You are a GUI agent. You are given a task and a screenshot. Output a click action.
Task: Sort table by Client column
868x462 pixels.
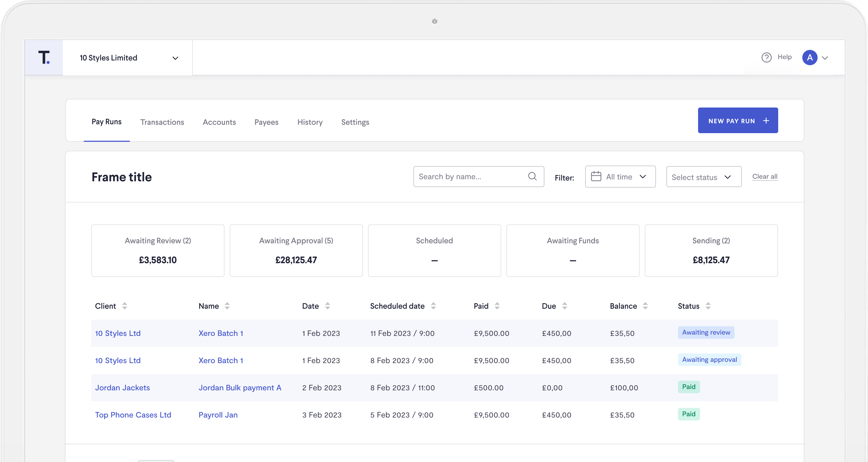point(124,306)
